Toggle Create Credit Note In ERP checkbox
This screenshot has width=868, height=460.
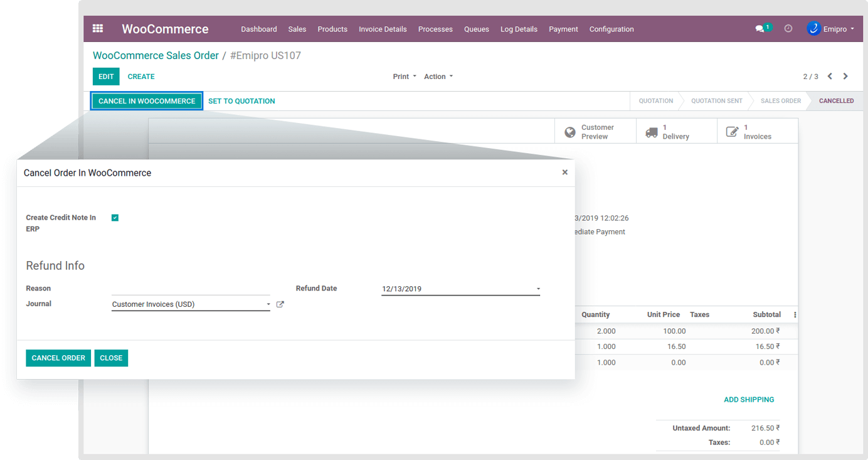(115, 218)
